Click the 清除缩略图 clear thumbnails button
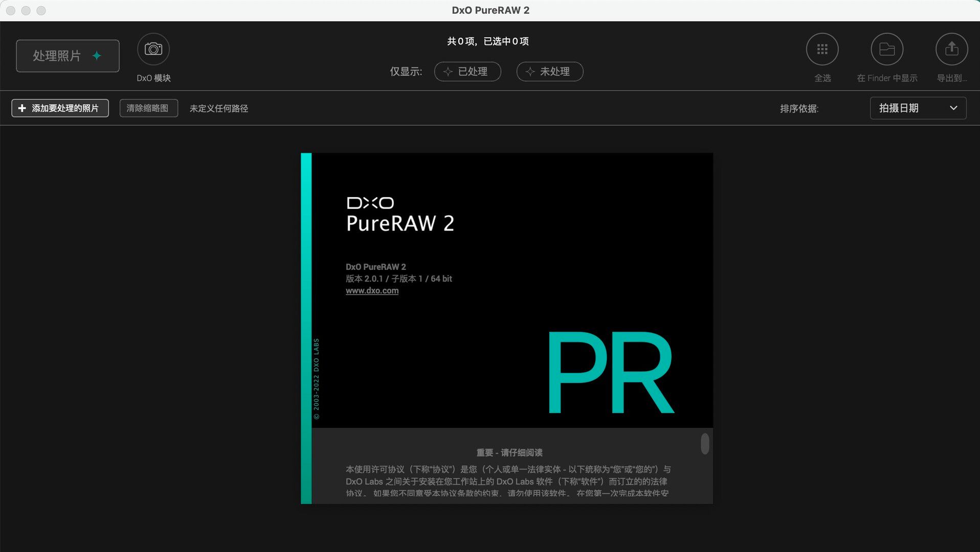 coord(149,108)
